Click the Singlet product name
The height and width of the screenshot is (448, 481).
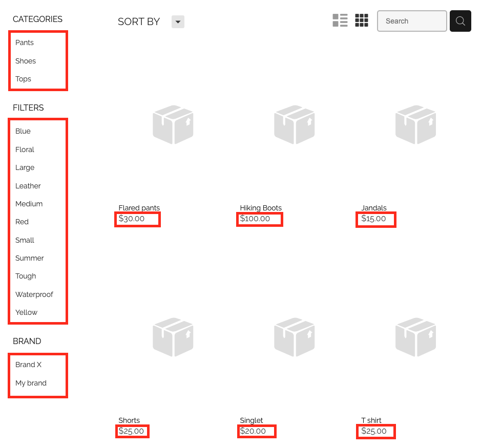pyautogui.click(x=252, y=420)
